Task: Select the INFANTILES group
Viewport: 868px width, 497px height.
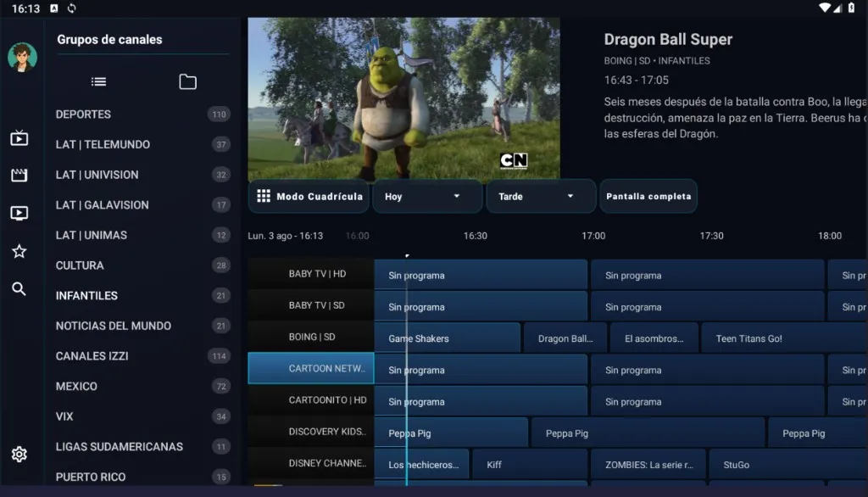Action: pos(142,295)
